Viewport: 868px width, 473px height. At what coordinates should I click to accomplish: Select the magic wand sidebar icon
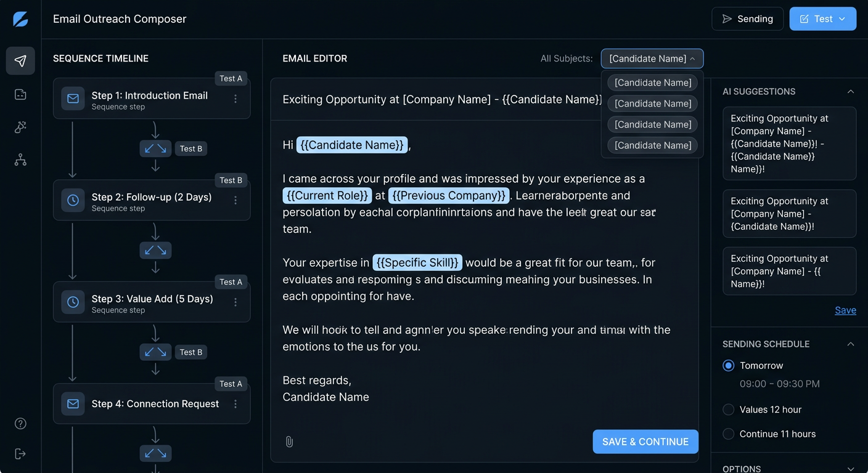point(20,127)
